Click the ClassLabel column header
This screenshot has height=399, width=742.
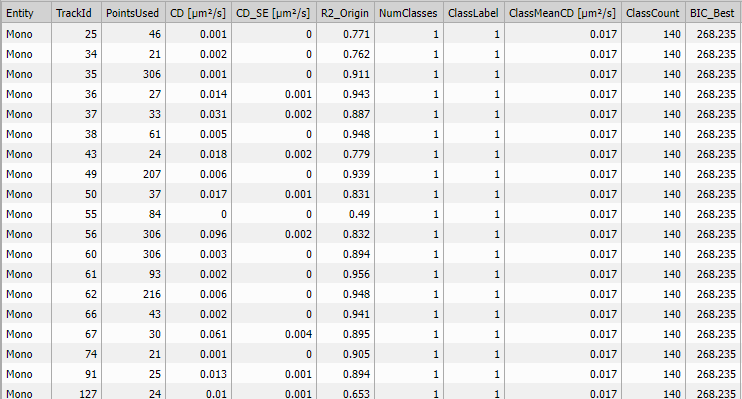[x=474, y=13]
